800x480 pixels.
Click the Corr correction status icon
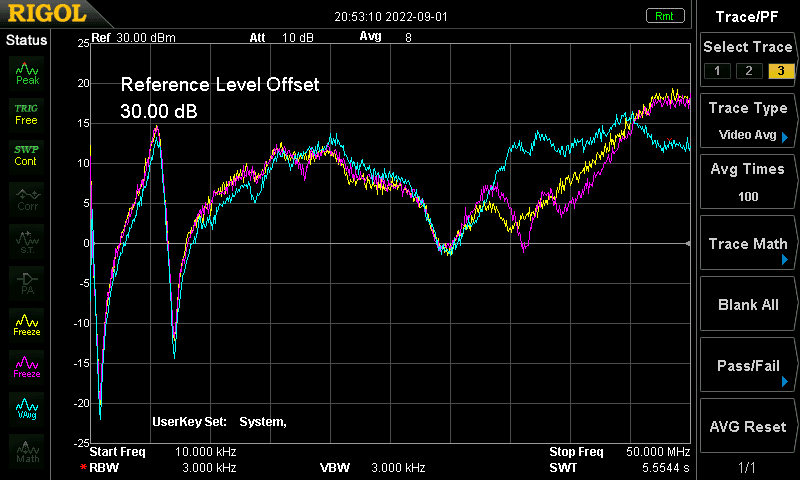[27, 198]
